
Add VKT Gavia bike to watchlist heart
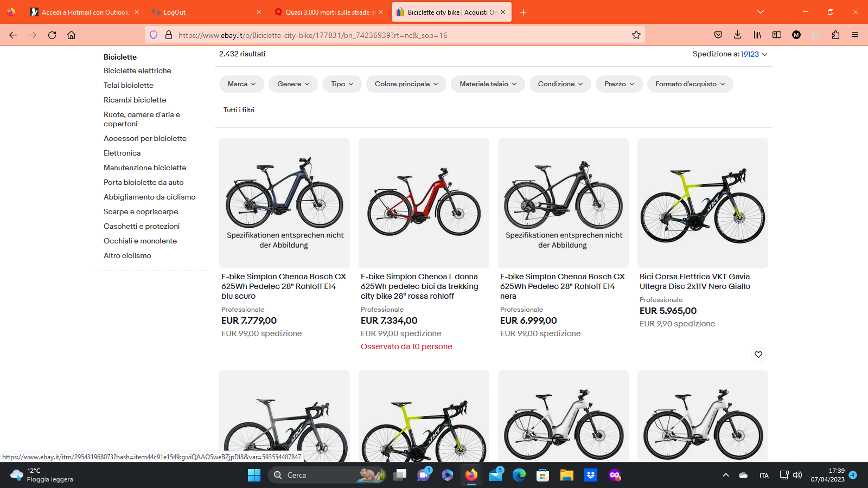758,355
